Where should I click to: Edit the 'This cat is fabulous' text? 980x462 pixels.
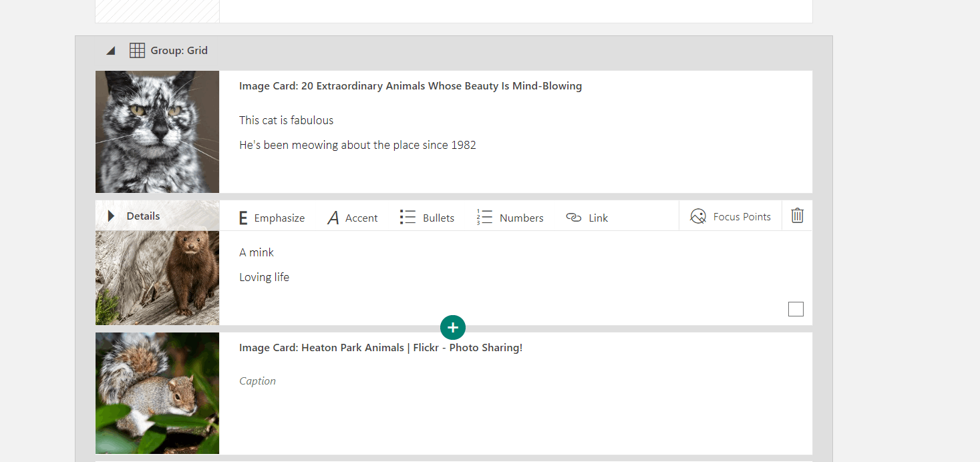pyautogui.click(x=286, y=120)
